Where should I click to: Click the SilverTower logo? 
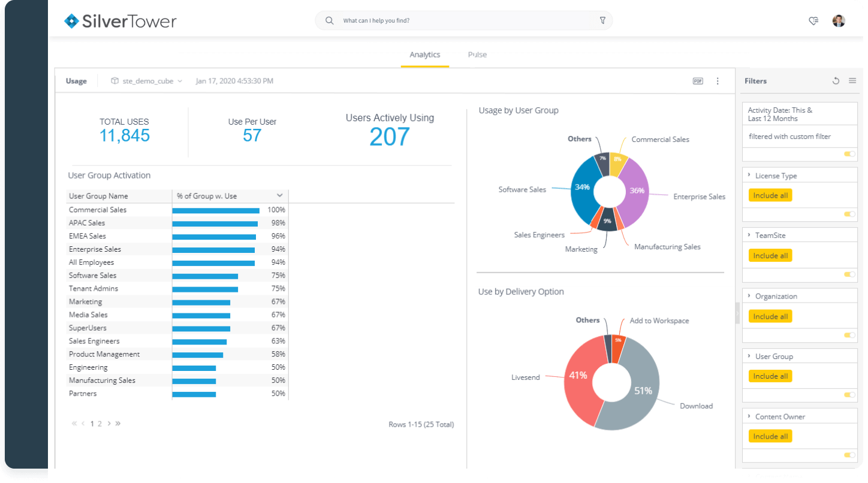[120, 22]
